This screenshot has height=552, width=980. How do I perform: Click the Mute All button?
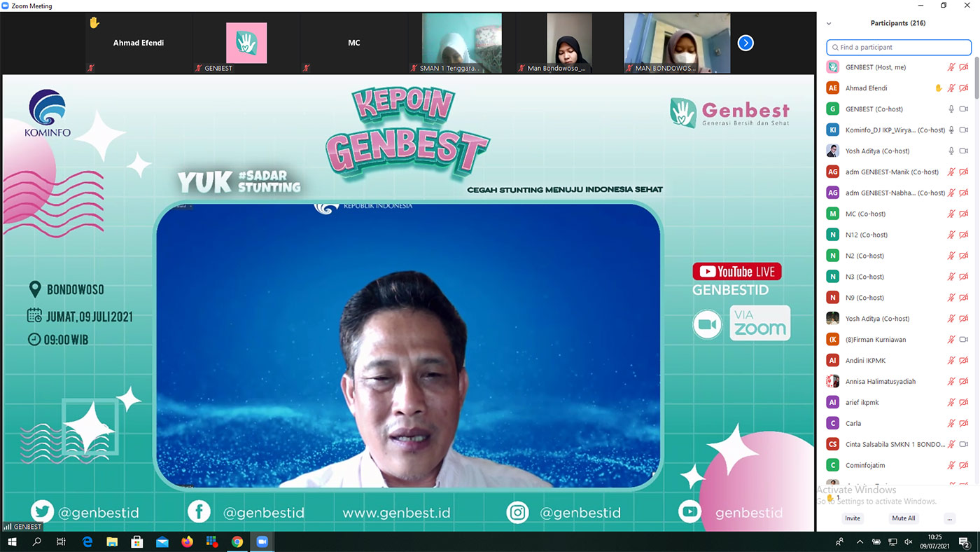coord(903,518)
